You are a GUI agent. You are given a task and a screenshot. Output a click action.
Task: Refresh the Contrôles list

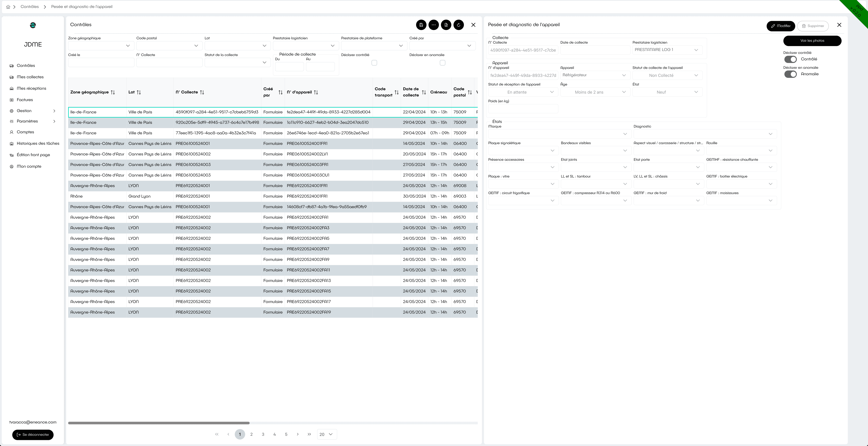pyautogui.click(x=458, y=25)
